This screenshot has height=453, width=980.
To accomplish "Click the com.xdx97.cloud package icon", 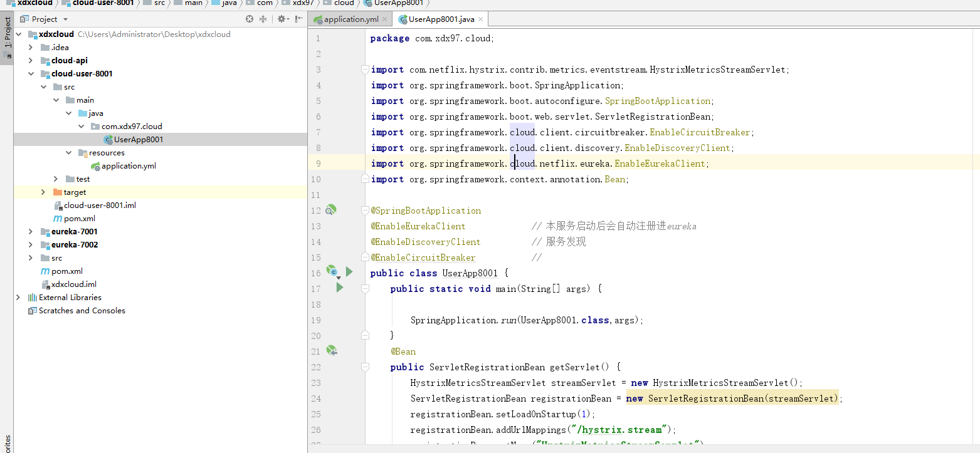I will (x=95, y=127).
